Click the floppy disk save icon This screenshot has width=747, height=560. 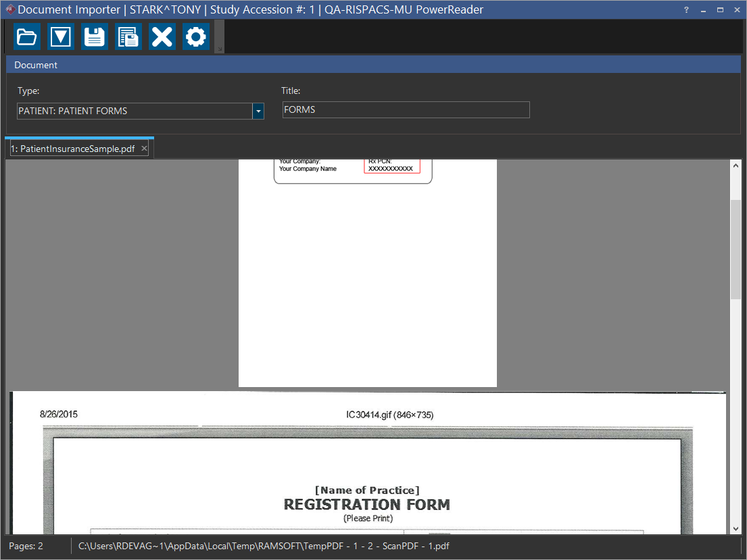click(95, 36)
